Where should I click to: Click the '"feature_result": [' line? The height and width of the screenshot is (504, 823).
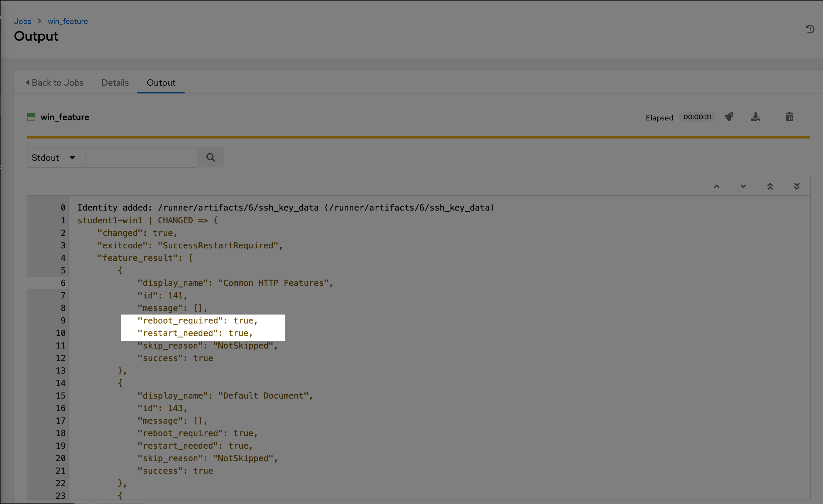coord(145,258)
